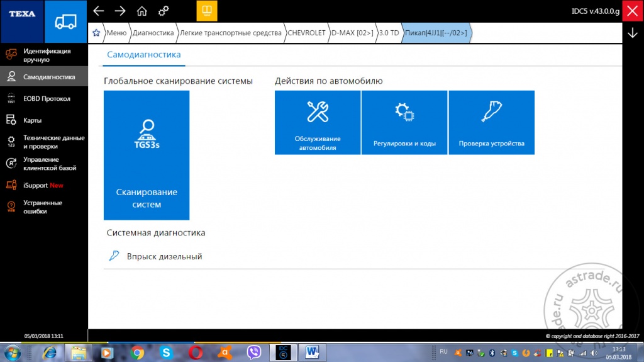The width and height of the screenshot is (644, 362).
Task: Open the Avast taskbar icon
Action: pos(225,353)
